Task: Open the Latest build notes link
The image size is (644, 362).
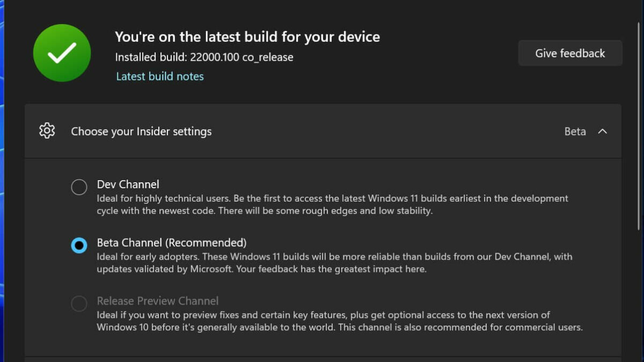Action: pos(160,77)
